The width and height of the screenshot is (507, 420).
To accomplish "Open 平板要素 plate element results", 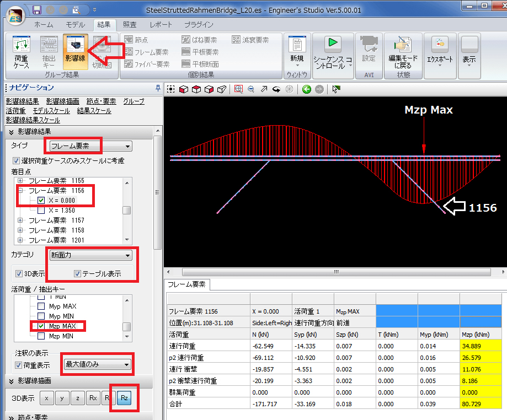I will 200,52.
